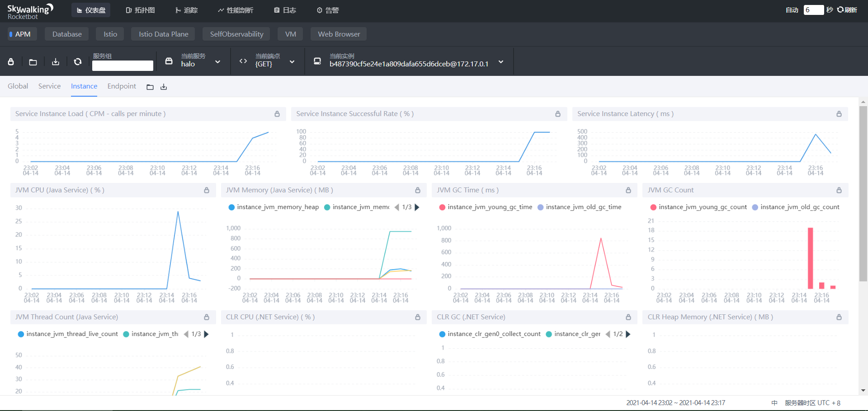Click the toolbar reload icon
This screenshot has width=868, height=411.
(78, 62)
